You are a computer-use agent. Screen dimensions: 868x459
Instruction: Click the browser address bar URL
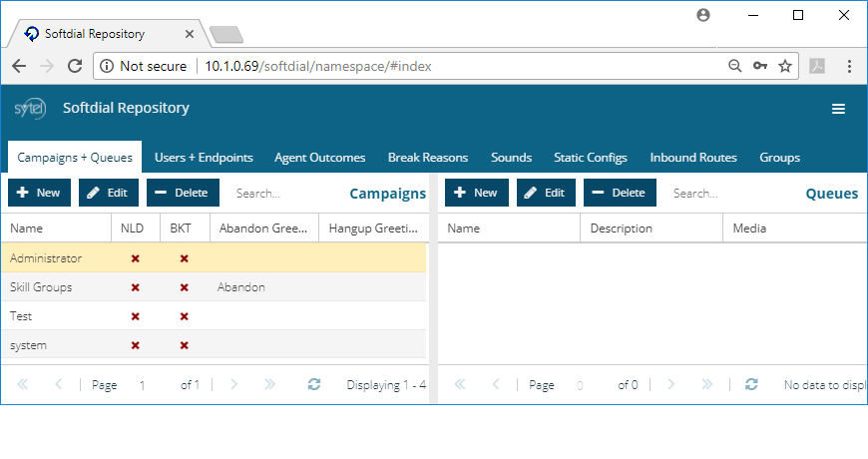pyautogui.click(x=317, y=66)
